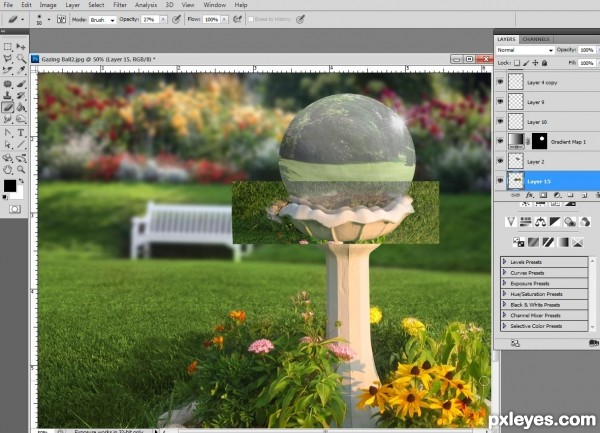Check the Erase to History checkbox
The image size is (600, 433).
click(x=251, y=19)
